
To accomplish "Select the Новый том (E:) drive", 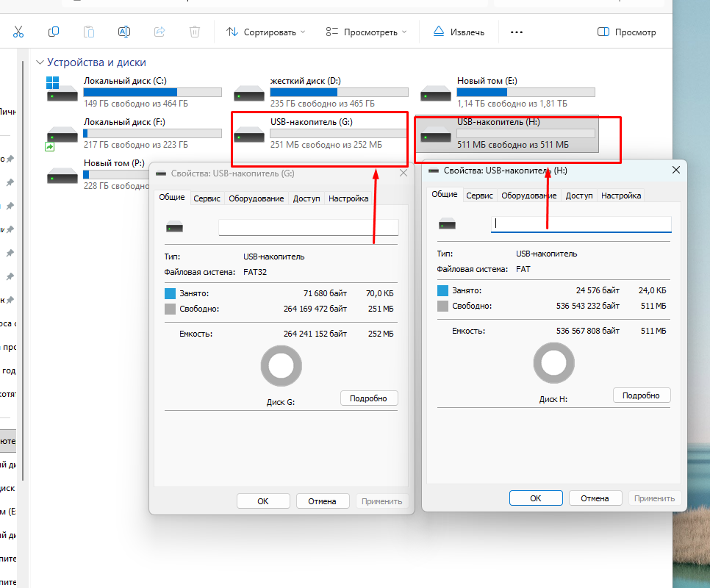I will coord(508,92).
